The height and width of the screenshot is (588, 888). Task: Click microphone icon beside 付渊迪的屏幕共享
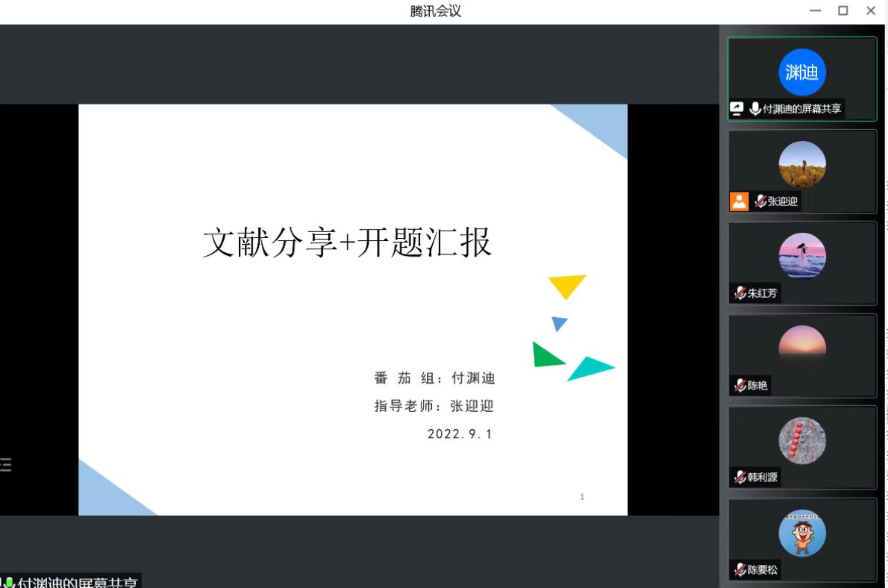coord(755,108)
